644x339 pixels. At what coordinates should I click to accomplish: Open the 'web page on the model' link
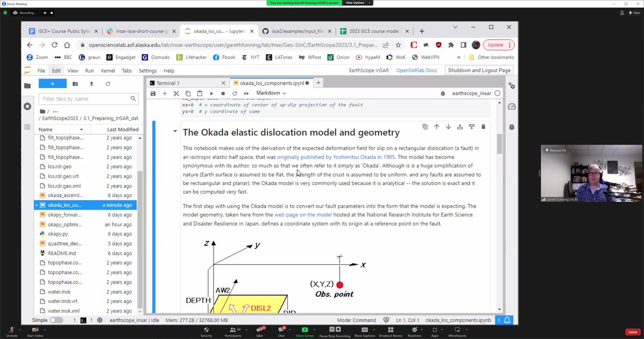(x=303, y=215)
